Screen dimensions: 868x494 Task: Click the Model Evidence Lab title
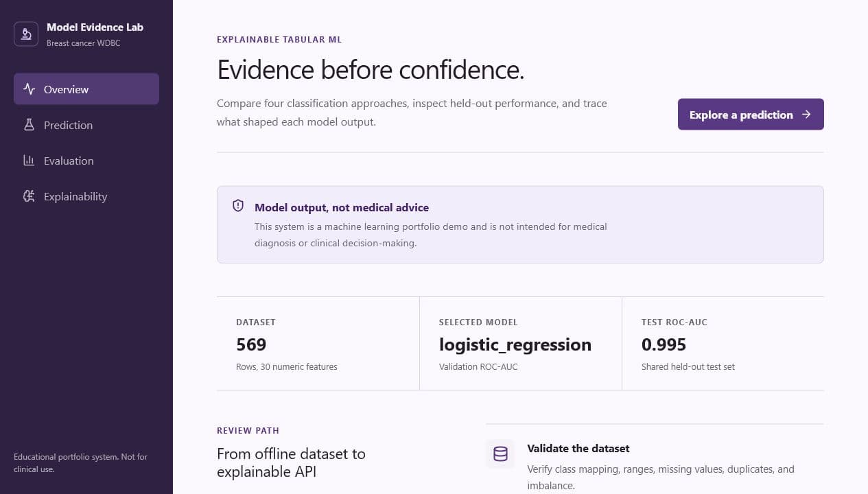[95, 27]
